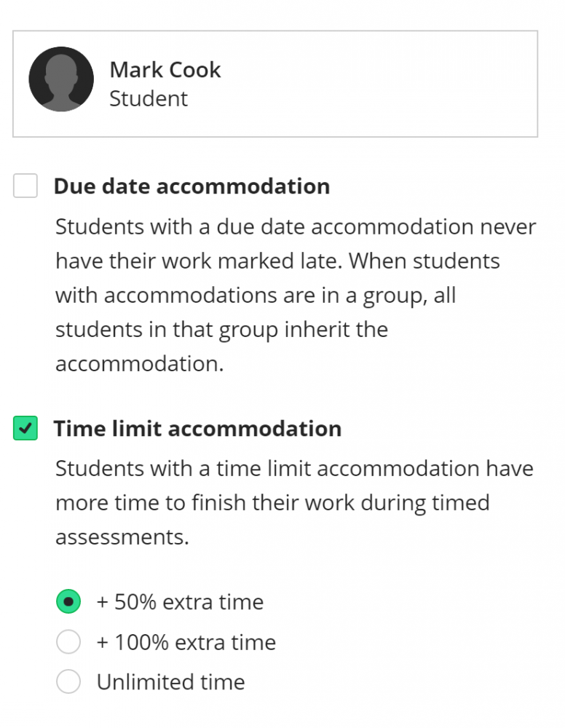565x728 pixels.
Task: Click the green dot beside + 50% extra time
Action: pyautogui.click(x=68, y=602)
